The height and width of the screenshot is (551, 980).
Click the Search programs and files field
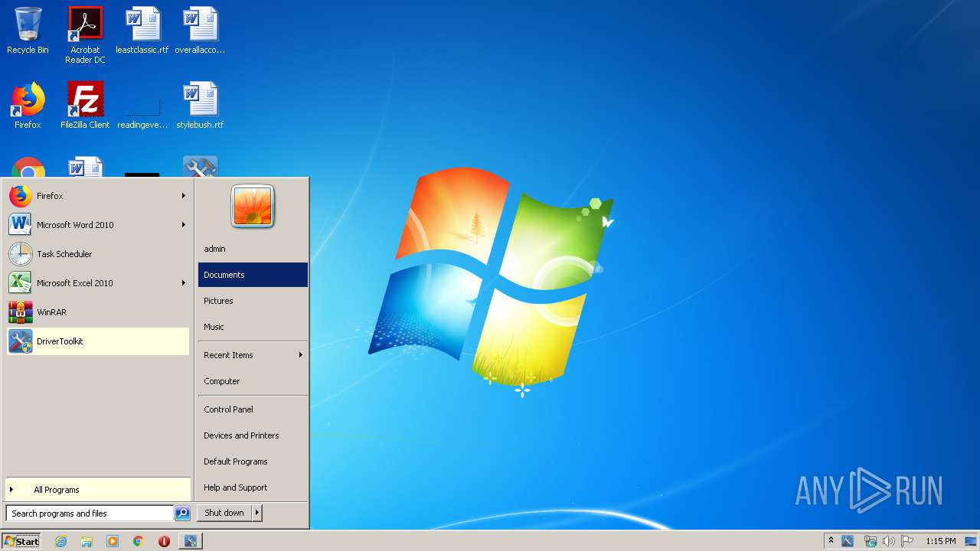90,514
